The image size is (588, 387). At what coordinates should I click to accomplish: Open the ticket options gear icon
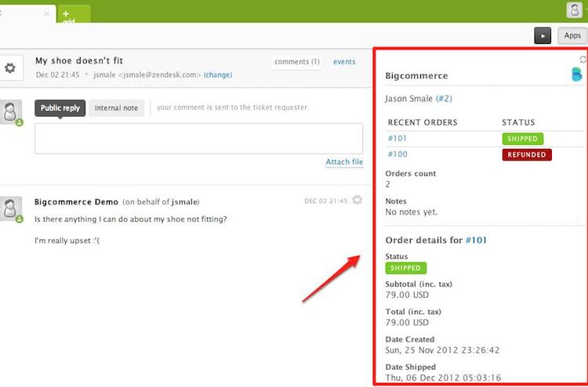pos(10,68)
